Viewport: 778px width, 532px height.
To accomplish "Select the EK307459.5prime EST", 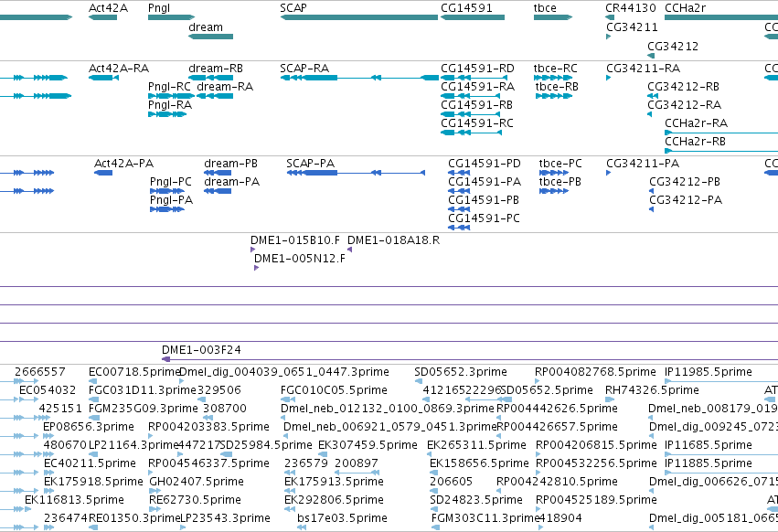I will pyautogui.click(x=322, y=454).
